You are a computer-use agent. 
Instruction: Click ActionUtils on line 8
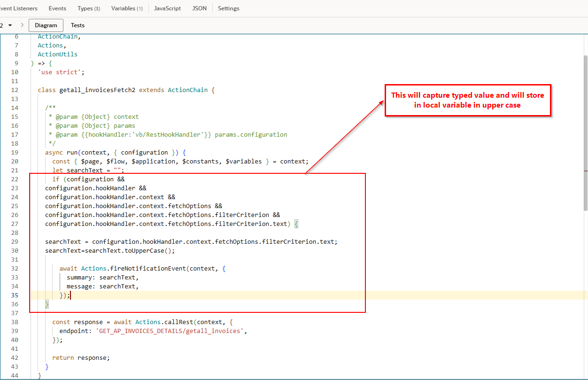click(x=58, y=54)
